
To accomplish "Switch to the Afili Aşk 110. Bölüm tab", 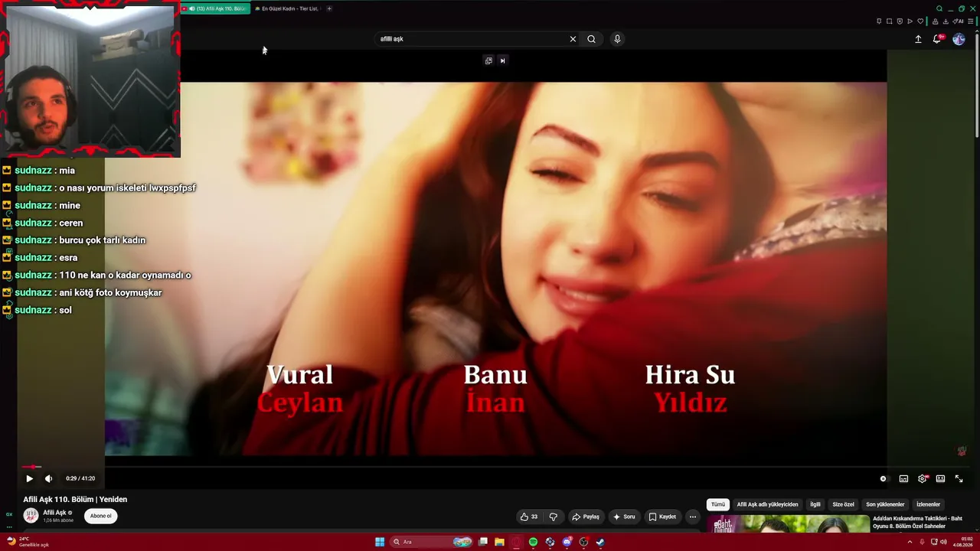I will [215, 8].
